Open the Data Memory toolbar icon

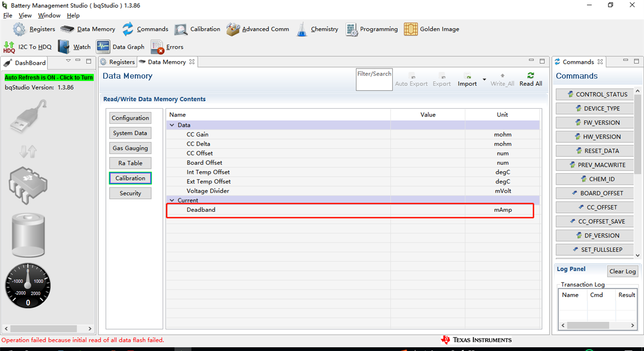(x=68, y=29)
